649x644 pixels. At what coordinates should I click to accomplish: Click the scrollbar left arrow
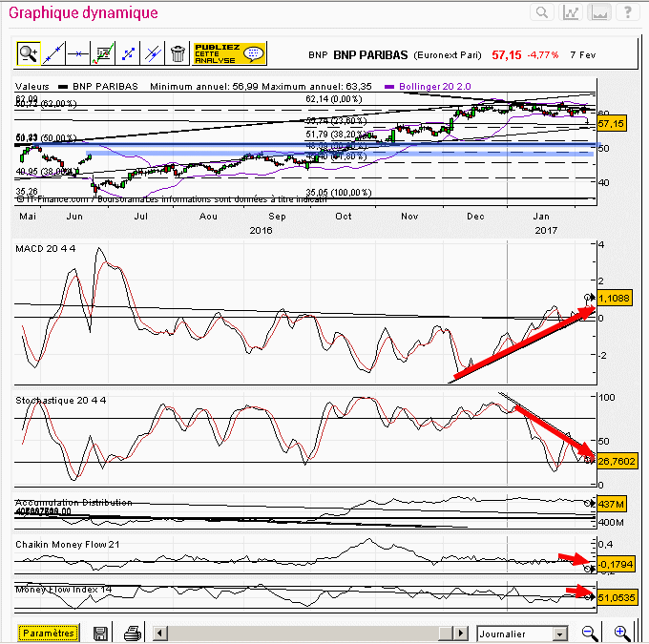pyautogui.click(x=160, y=633)
